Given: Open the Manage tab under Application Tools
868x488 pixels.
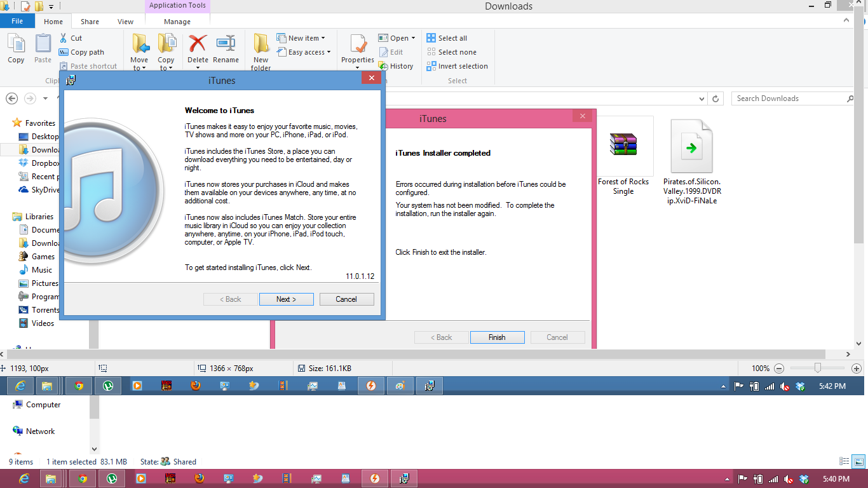Looking at the screenshot, I should click(177, 22).
